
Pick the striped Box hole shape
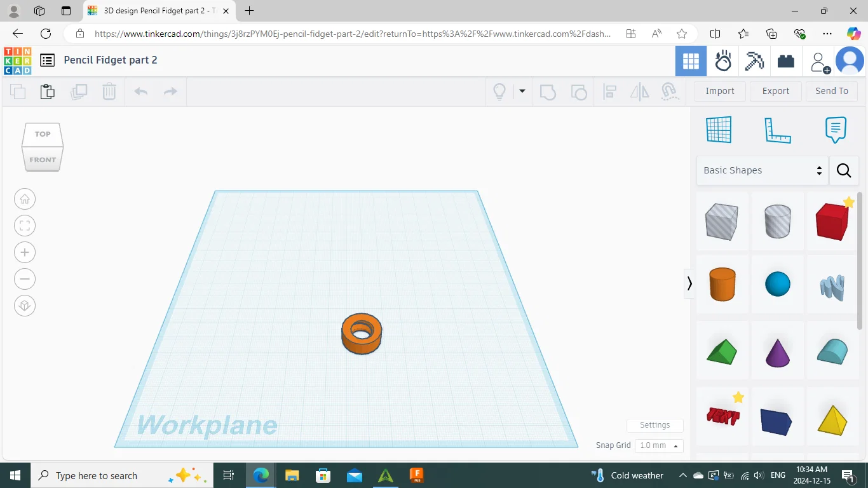722,221
